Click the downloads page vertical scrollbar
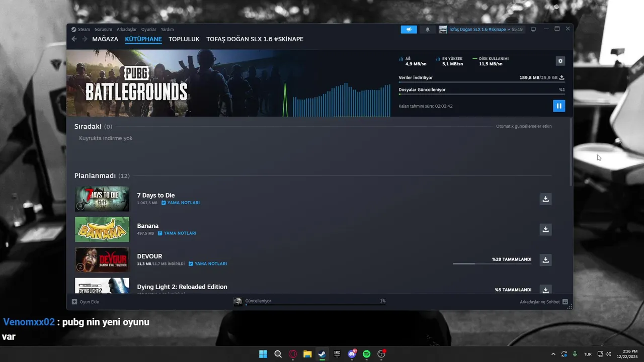The height and width of the screenshot is (362, 644). (570, 152)
